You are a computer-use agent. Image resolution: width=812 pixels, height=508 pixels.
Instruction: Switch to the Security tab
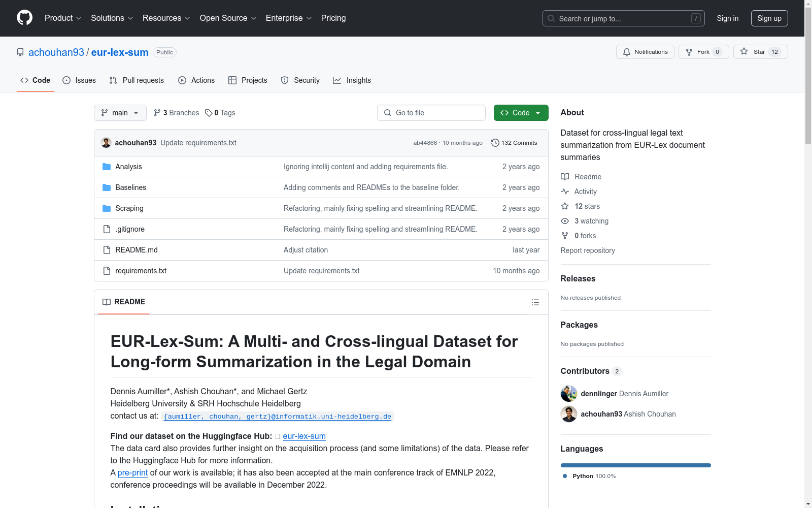coord(300,80)
